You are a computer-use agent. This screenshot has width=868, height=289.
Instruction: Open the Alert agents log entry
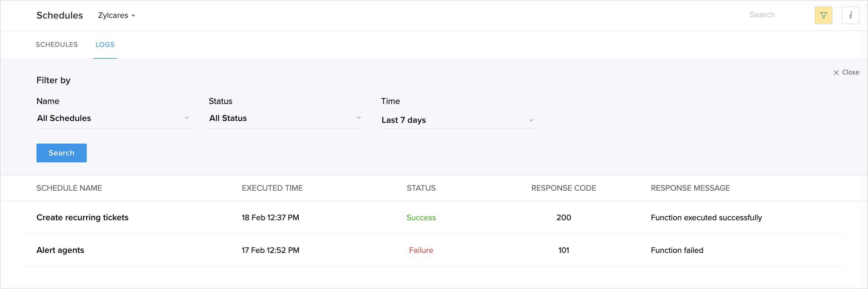point(60,250)
